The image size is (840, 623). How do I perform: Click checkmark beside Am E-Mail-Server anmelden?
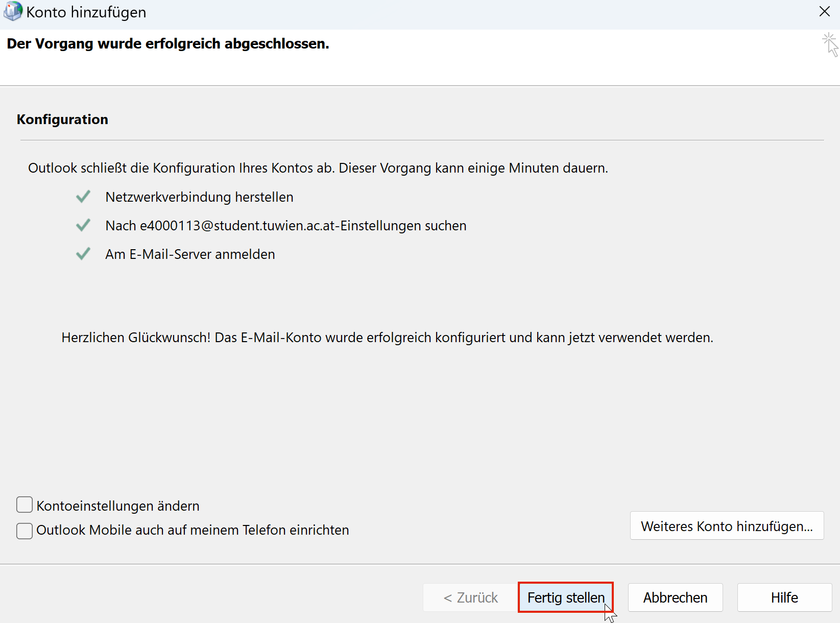[x=83, y=254]
